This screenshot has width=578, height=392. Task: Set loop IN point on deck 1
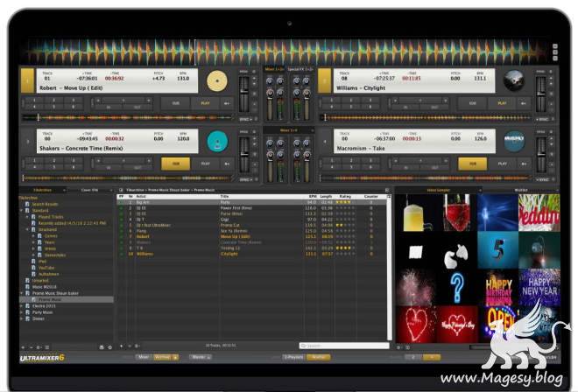click(109, 107)
